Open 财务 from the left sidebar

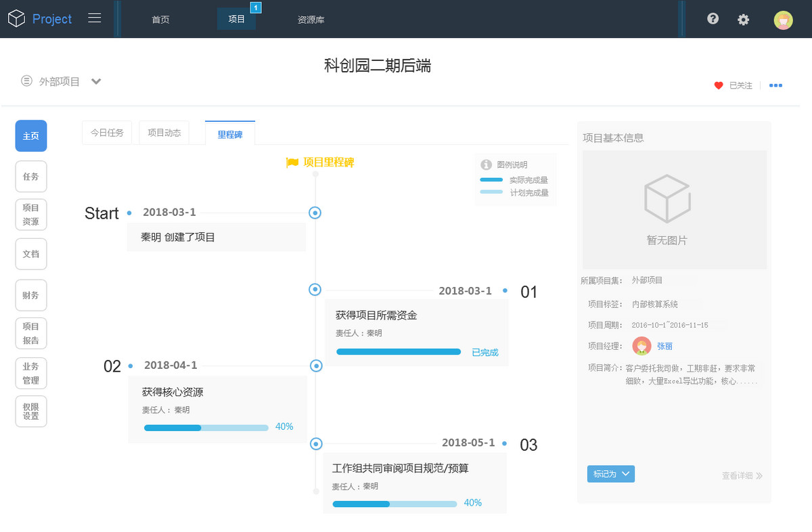coord(30,295)
